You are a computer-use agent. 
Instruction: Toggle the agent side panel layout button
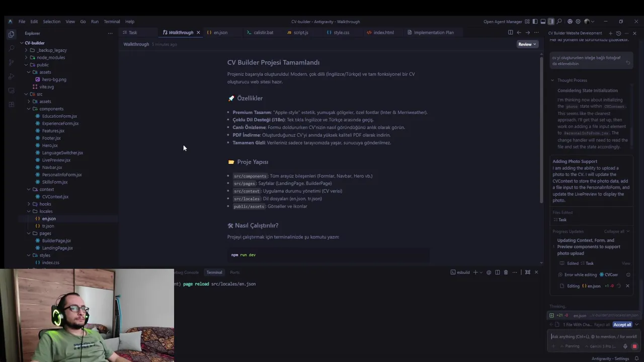(551, 22)
